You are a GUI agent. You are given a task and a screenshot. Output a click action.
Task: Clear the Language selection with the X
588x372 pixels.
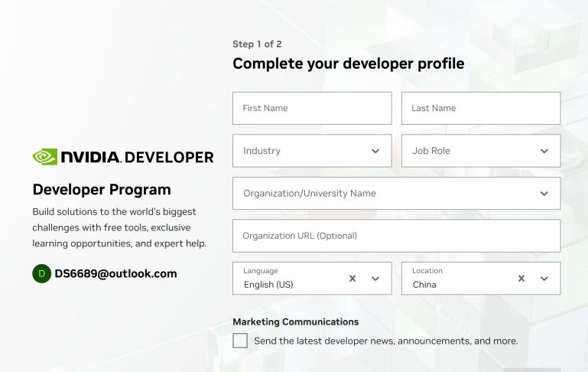(x=352, y=279)
